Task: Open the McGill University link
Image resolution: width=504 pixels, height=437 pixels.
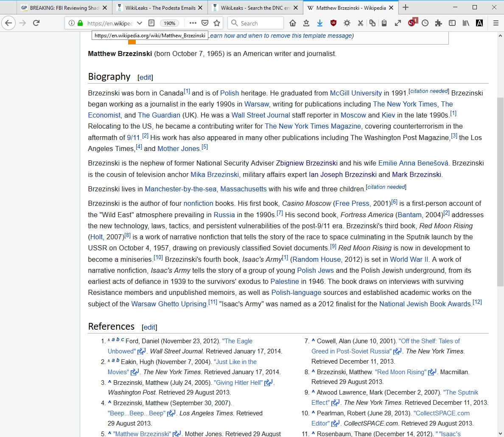Action: click(x=356, y=93)
